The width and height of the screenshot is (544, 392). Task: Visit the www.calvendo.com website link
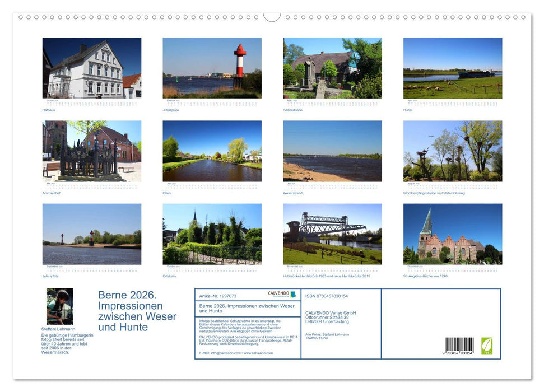(257, 353)
